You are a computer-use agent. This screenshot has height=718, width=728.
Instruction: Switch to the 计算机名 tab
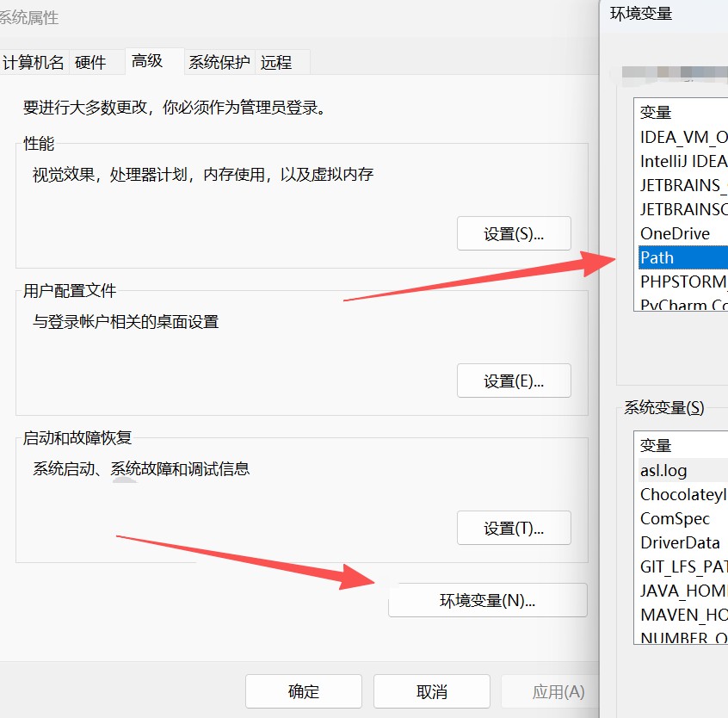[34, 62]
